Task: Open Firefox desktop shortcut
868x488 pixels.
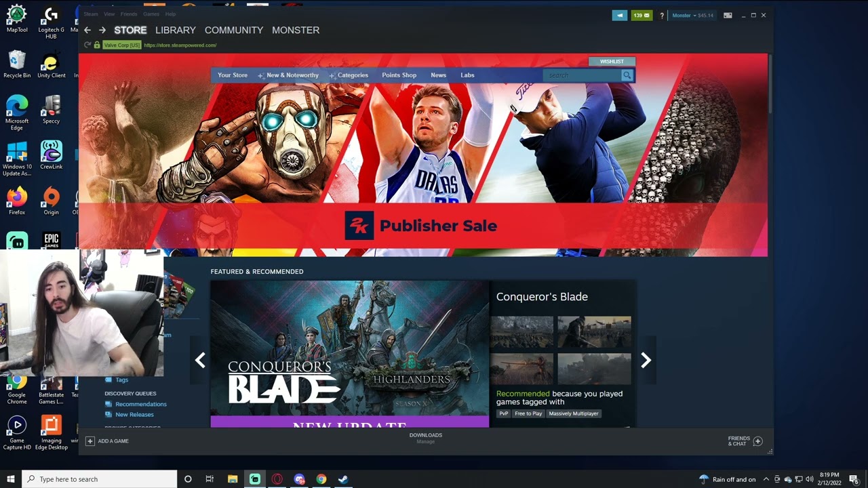Action: (17, 201)
